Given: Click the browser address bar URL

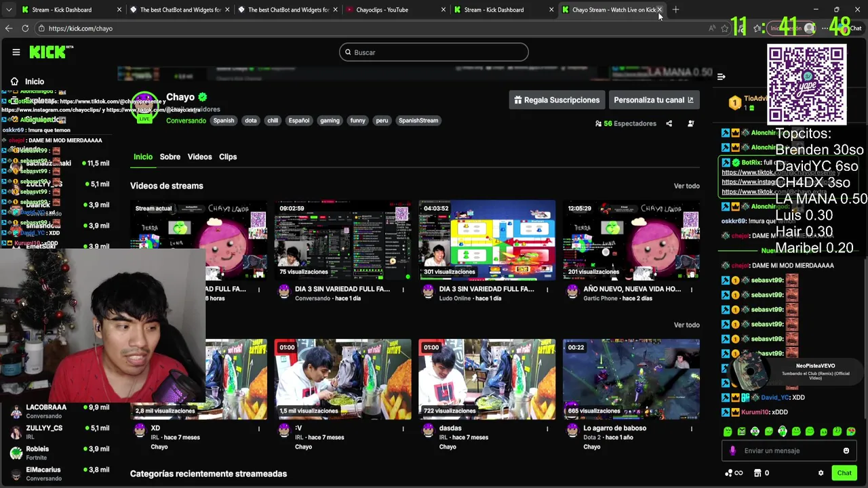Looking at the screenshot, I should tap(81, 28).
